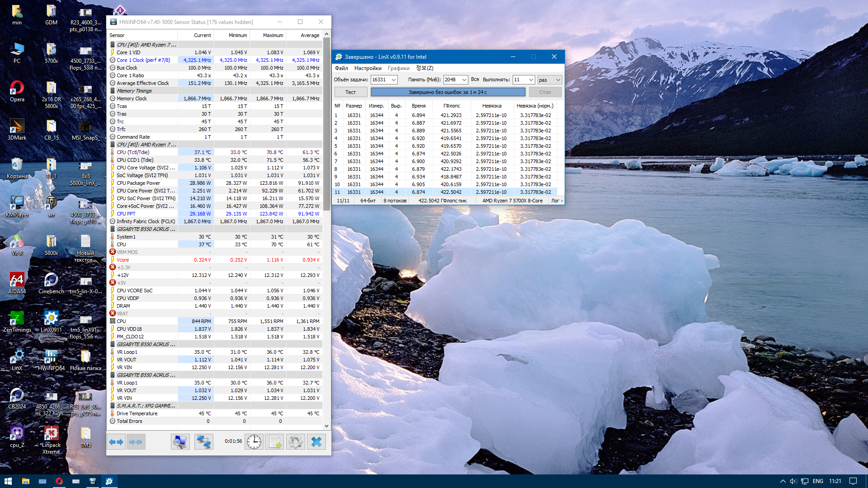Click HWiNFO expand columns arrows icon
This screenshot has width=868, height=488.
coord(117,442)
